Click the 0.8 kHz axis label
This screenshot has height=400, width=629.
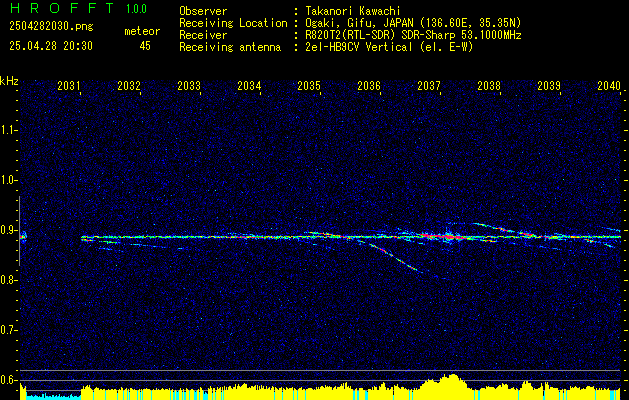click(8, 280)
